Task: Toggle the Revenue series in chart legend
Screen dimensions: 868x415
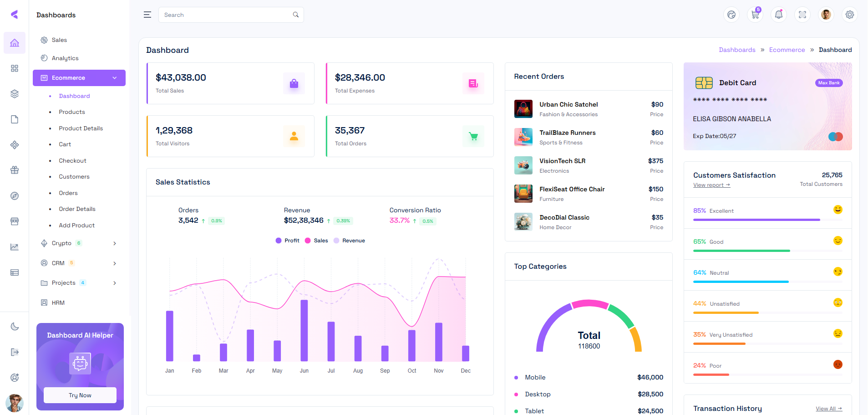Action: tap(349, 241)
